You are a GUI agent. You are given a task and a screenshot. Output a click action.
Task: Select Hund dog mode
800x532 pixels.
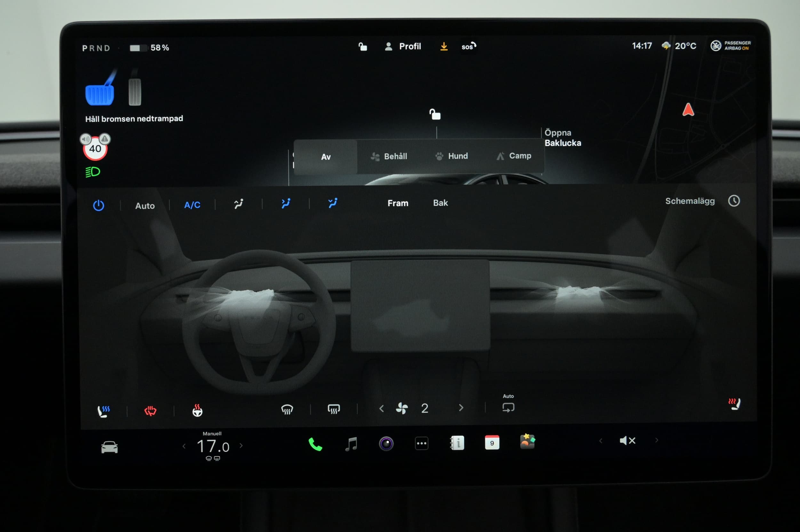(x=452, y=156)
